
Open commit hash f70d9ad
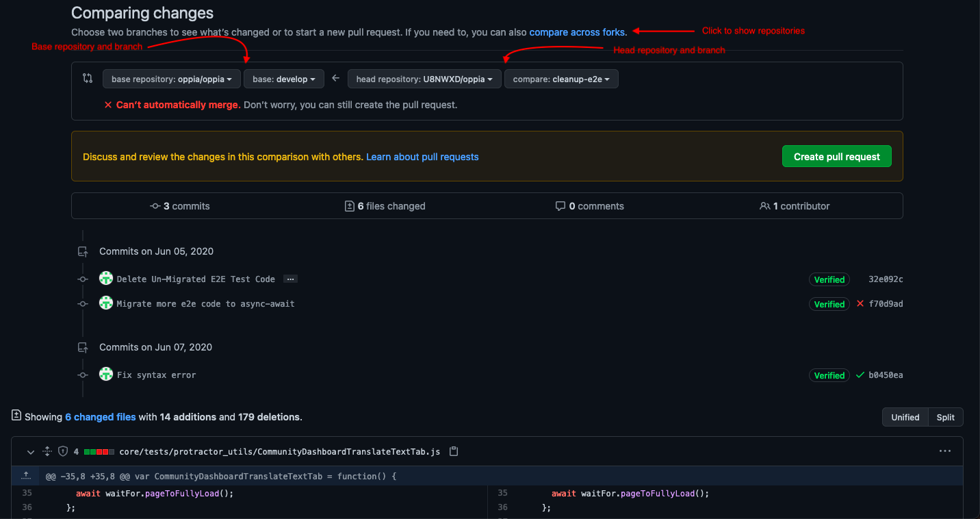pos(886,304)
